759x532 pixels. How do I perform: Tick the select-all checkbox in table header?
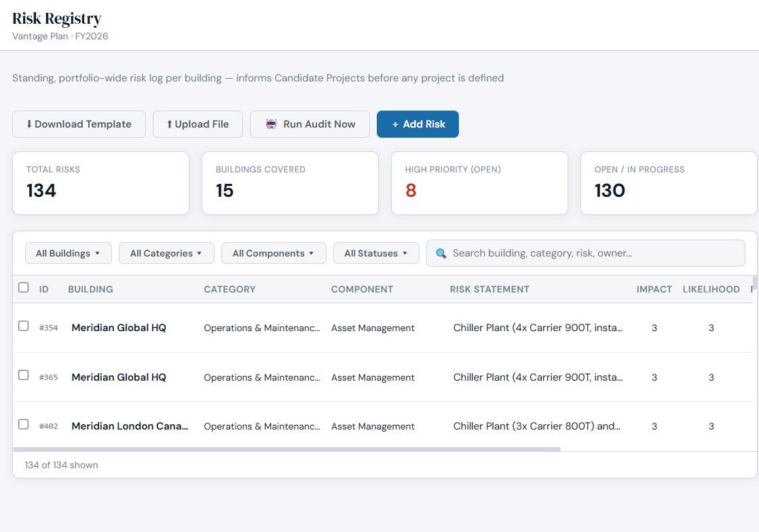tap(23, 287)
